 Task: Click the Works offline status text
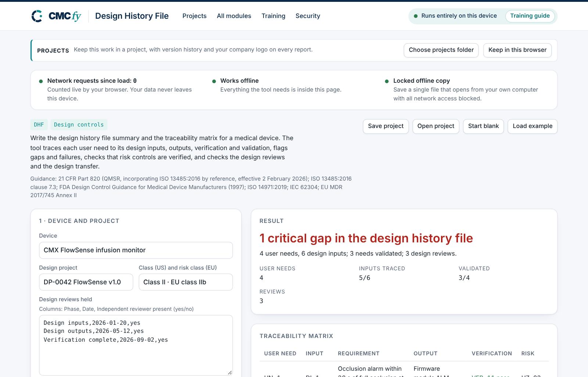[240, 81]
